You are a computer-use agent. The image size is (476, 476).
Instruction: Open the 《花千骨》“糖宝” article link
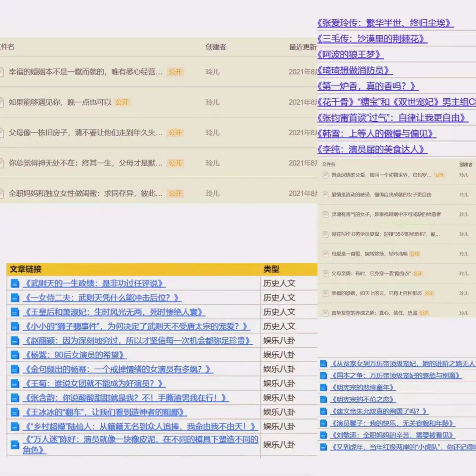[397, 102]
